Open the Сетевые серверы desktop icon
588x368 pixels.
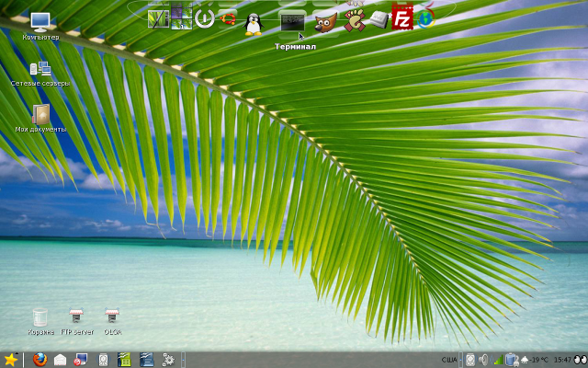pyautogui.click(x=40, y=69)
